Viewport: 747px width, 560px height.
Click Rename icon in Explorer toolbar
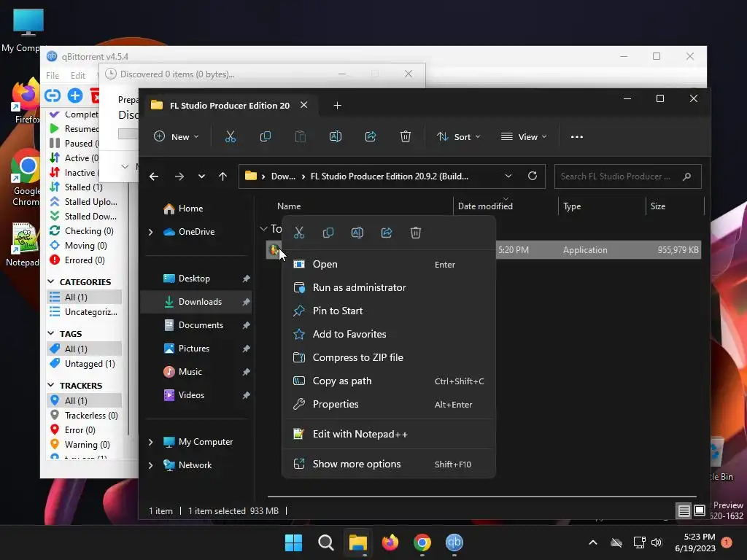336,136
